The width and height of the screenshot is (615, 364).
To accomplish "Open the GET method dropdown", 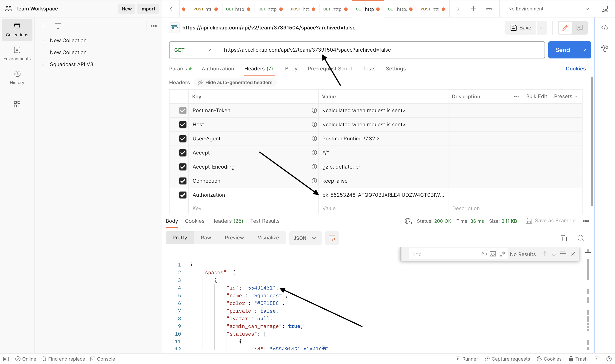I will tap(193, 50).
